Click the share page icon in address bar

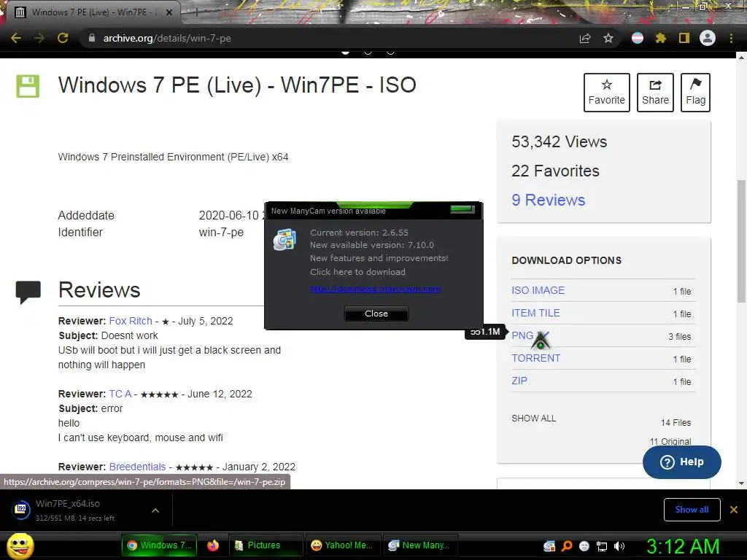(x=585, y=38)
